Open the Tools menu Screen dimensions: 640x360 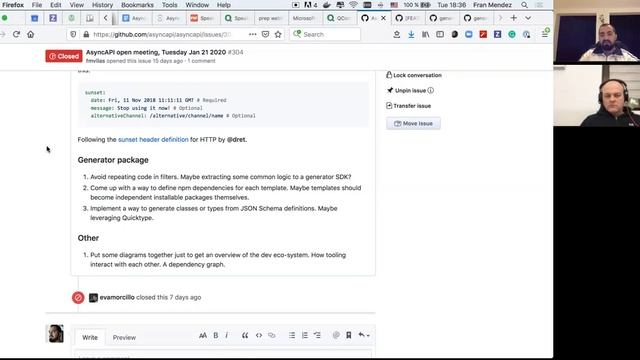click(169, 5)
